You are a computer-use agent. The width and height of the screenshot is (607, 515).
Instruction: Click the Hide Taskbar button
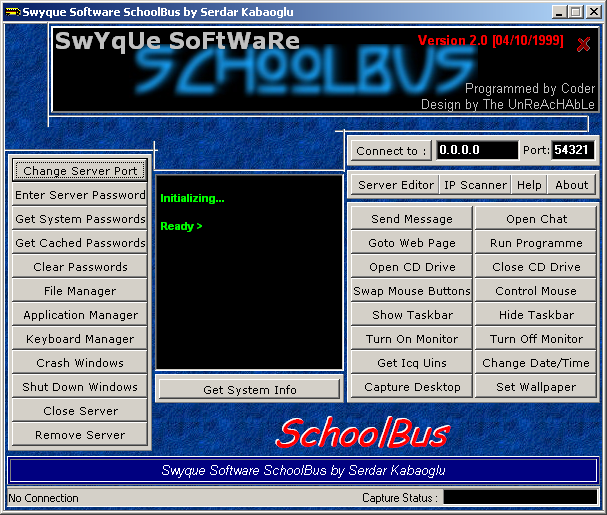pos(535,315)
